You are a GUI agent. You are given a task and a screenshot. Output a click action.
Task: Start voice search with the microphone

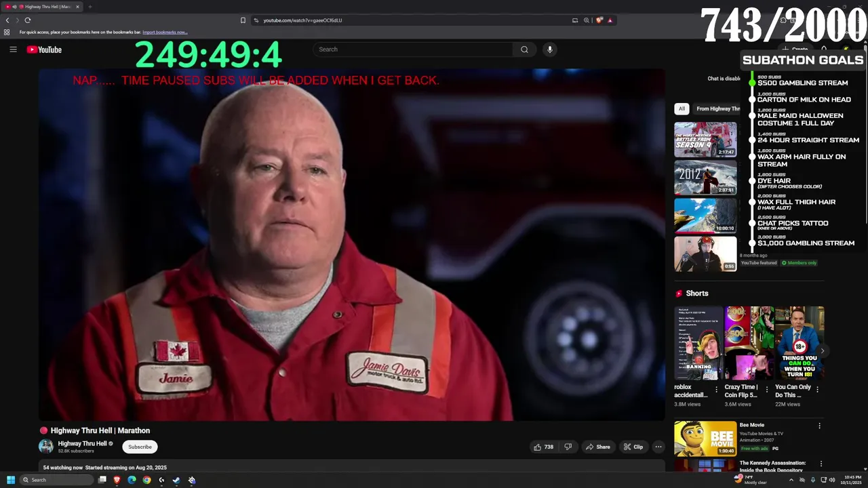pos(550,49)
